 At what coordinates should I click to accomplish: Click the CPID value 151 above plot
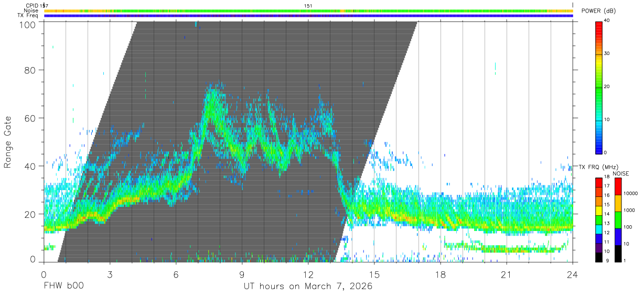pyautogui.click(x=308, y=6)
